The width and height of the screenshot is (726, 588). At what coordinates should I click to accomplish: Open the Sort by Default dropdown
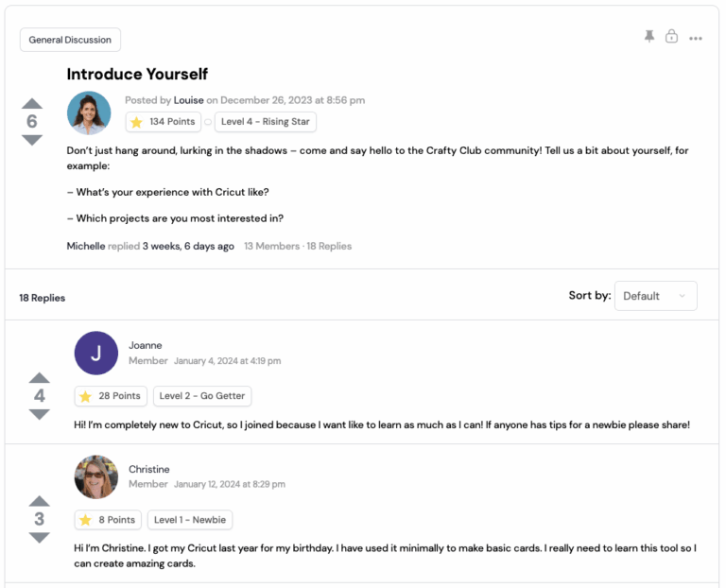click(655, 296)
